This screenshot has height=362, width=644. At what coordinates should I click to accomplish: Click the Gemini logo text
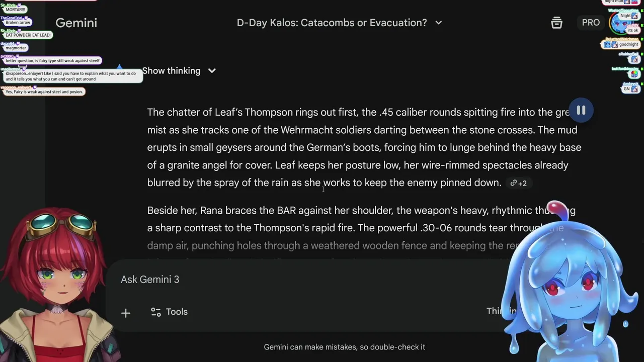pos(76,23)
